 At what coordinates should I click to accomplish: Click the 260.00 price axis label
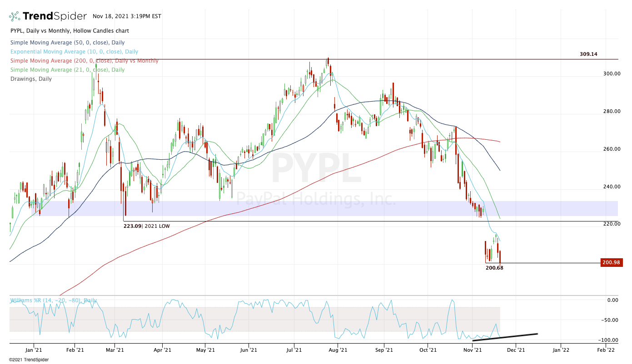(x=613, y=149)
